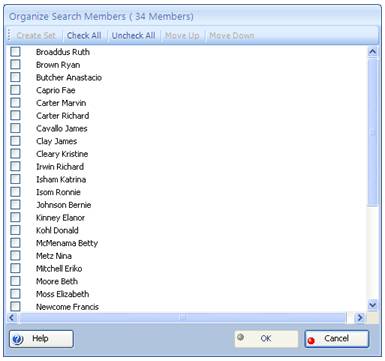Click the OK button
The height and width of the screenshot is (361, 385).
pos(266,339)
